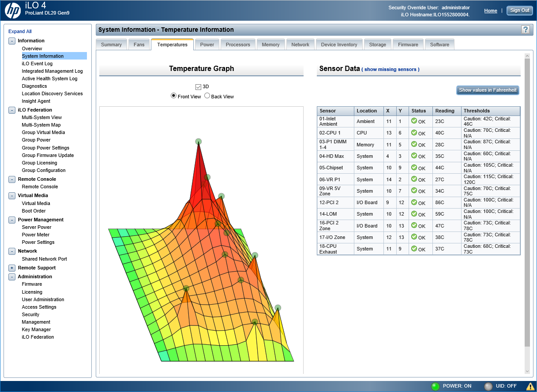Click the warning triangle status icon
The image size is (537, 392).
pos(530,386)
